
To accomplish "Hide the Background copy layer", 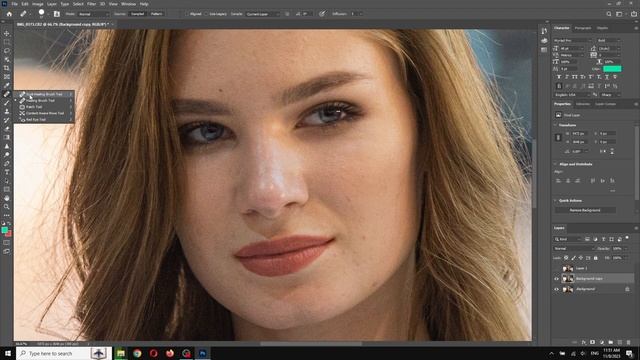I will coord(556,279).
